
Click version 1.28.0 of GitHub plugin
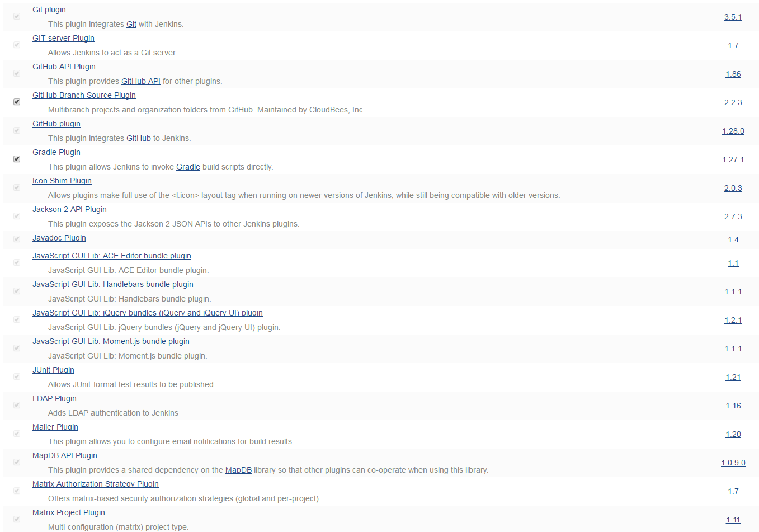pyautogui.click(x=733, y=131)
